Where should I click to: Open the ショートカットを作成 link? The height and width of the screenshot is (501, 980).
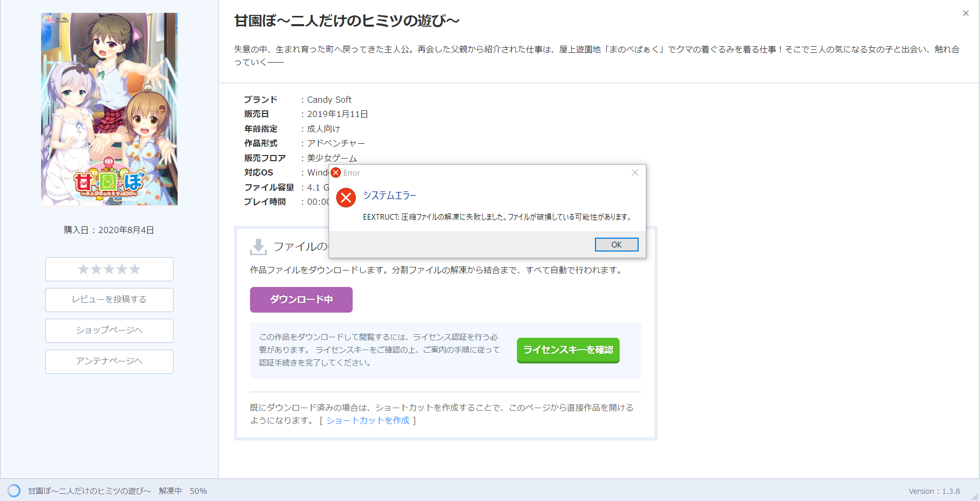(x=368, y=420)
